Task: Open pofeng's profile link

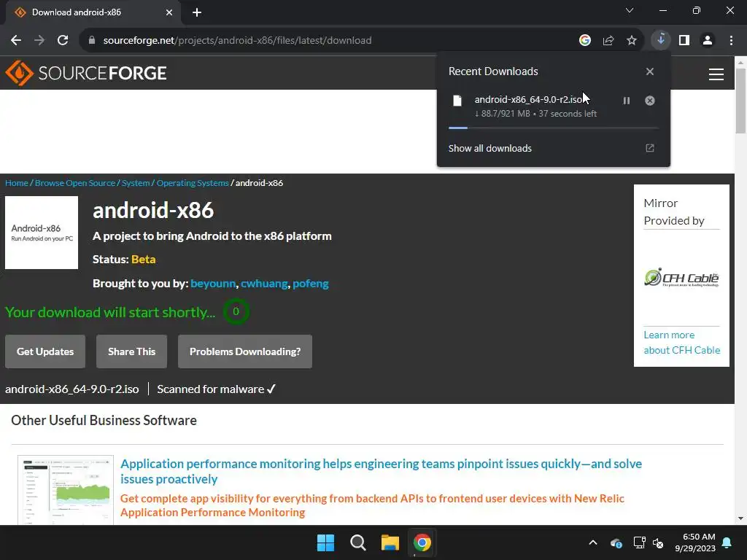Action: coord(311,284)
